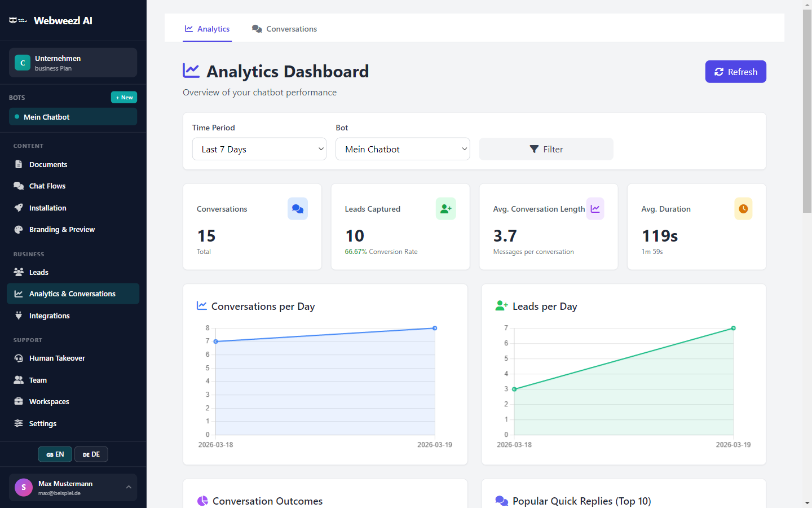Switch language to DE

point(91,454)
